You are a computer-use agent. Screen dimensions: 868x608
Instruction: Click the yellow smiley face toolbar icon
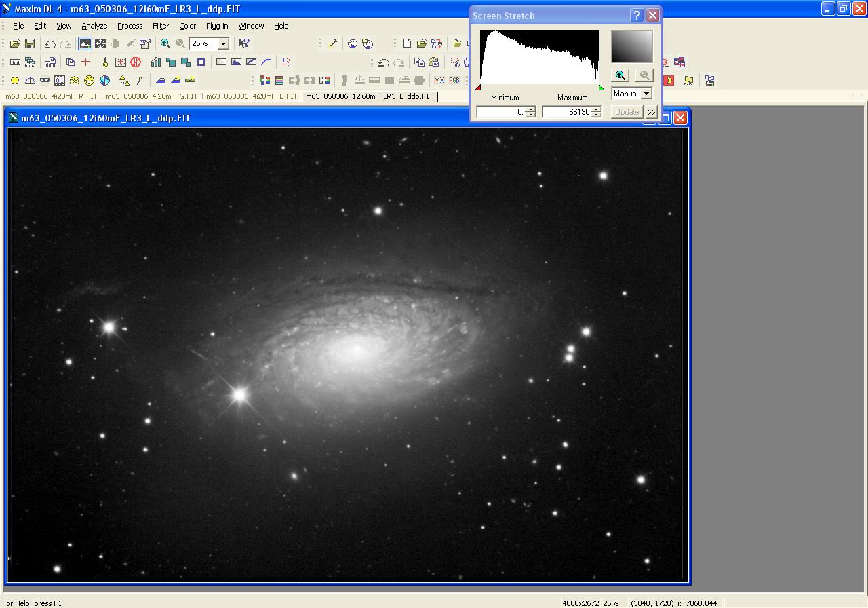click(x=89, y=80)
